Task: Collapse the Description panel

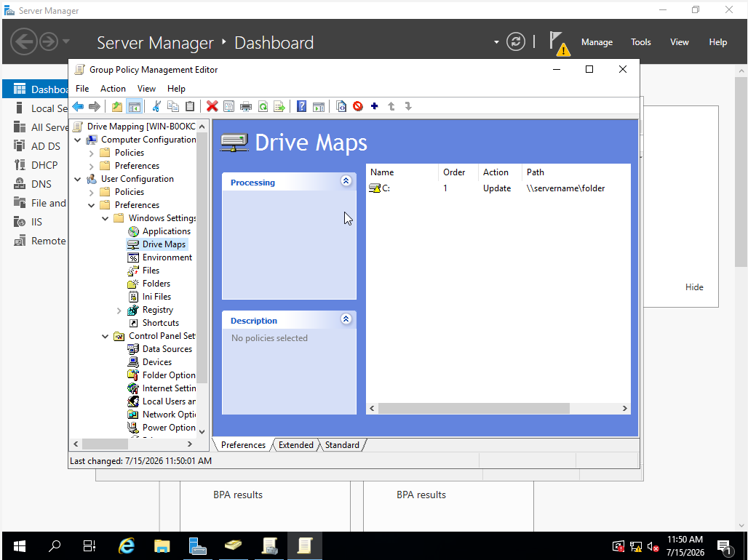Action: click(x=346, y=319)
